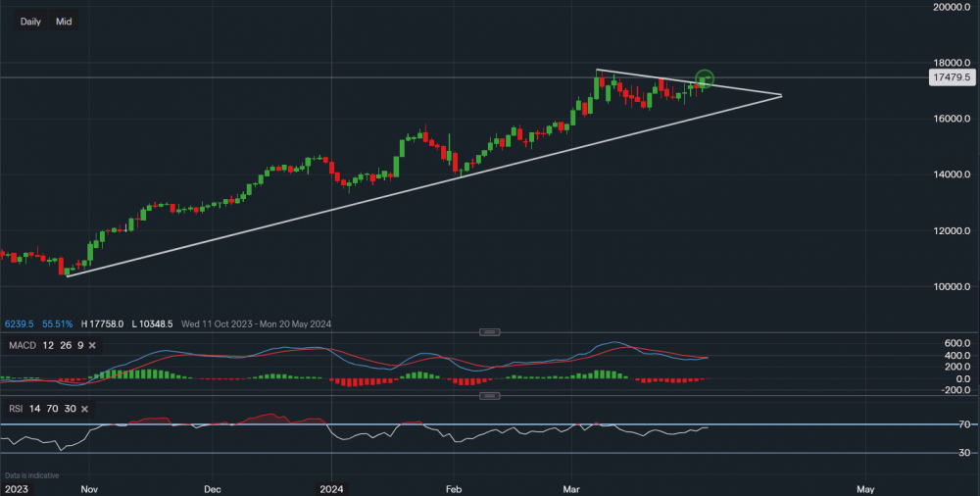
Task: Open the Daily timeframe selector
Action: pos(30,22)
